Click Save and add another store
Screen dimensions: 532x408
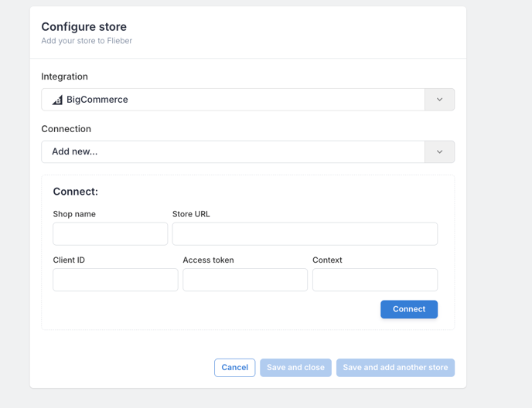click(395, 368)
